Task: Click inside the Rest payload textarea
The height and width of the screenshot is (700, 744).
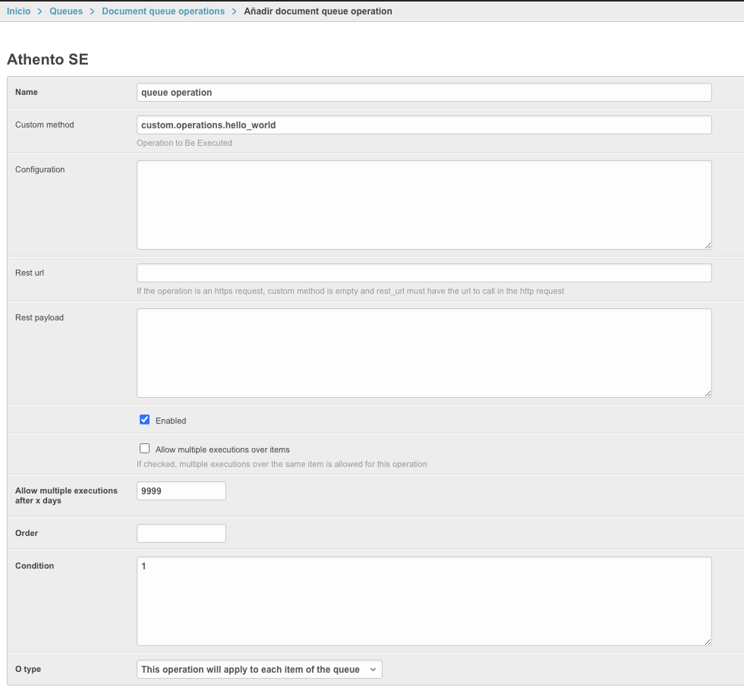Action: pyautogui.click(x=424, y=352)
